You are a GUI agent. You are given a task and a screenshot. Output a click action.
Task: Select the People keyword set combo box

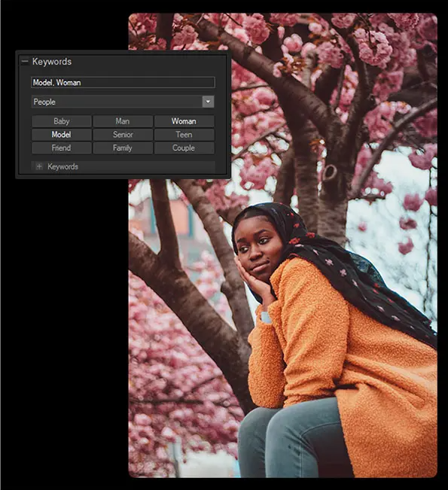pyautogui.click(x=123, y=102)
